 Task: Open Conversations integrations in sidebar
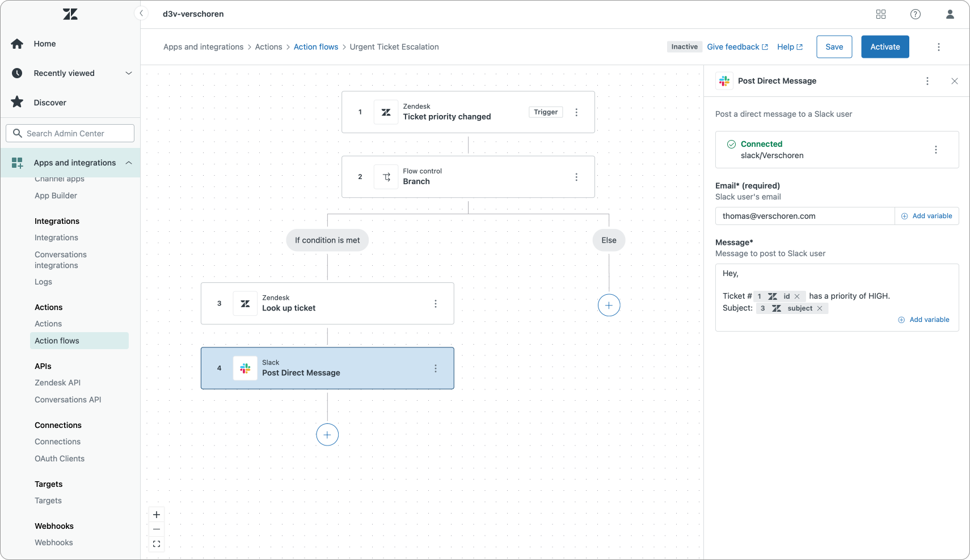pos(61,260)
